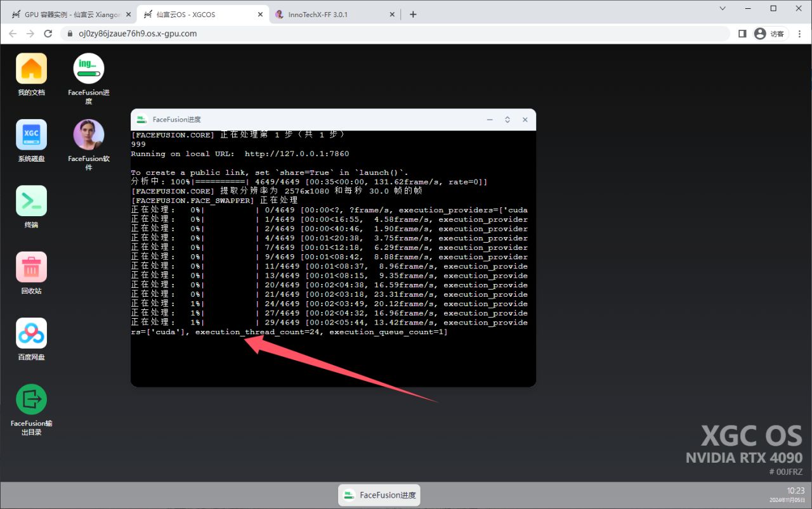
Task: Toggle the browser side panel icon
Action: (742, 34)
